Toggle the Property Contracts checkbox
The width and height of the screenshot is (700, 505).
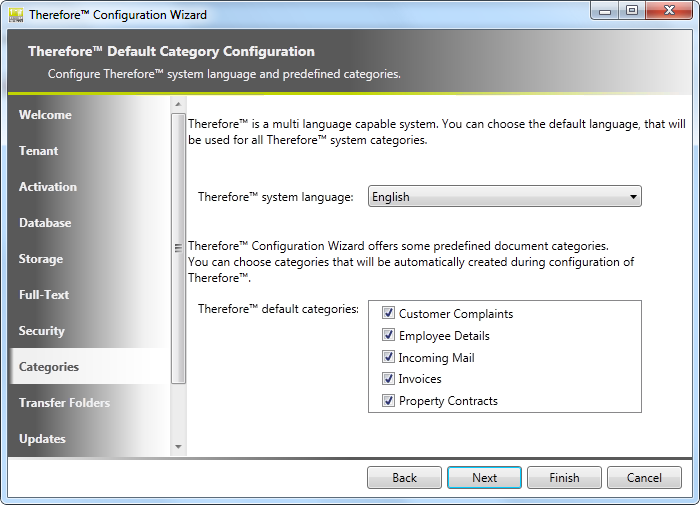tap(389, 401)
